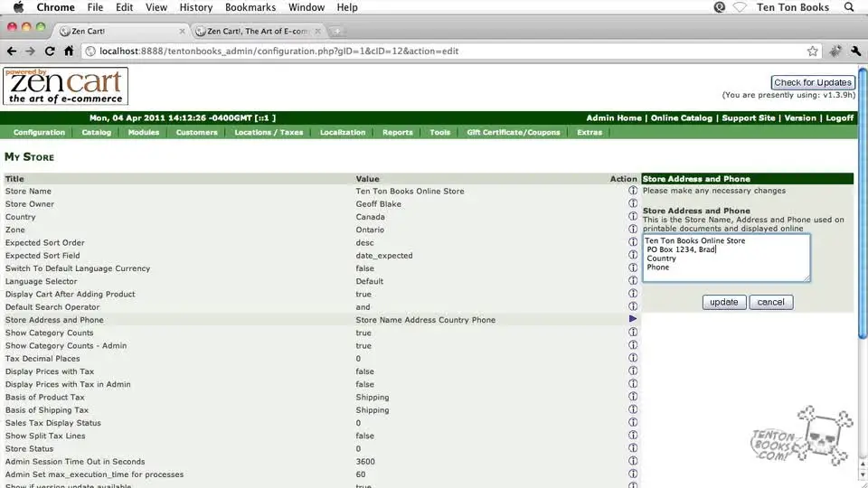868x488 pixels.
Task: Open the Tools menu in the admin bar
Action: click(x=440, y=132)
